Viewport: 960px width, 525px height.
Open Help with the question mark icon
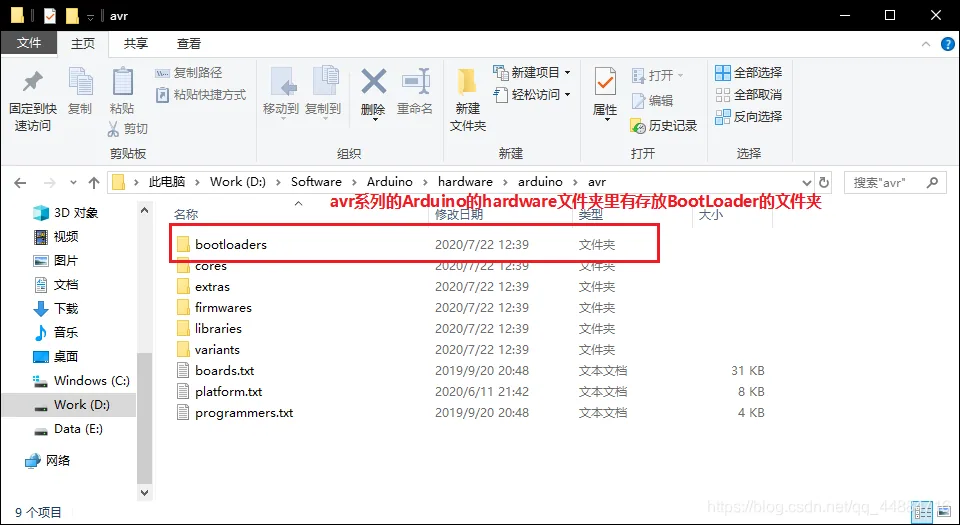(948, 45)
